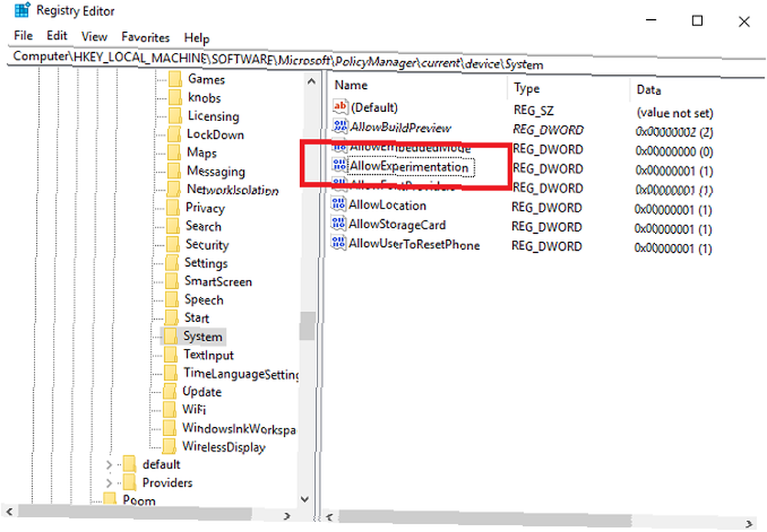Select the Providers key label
The height and width of the screenshot is (532, 767).
tap(167, 483)
